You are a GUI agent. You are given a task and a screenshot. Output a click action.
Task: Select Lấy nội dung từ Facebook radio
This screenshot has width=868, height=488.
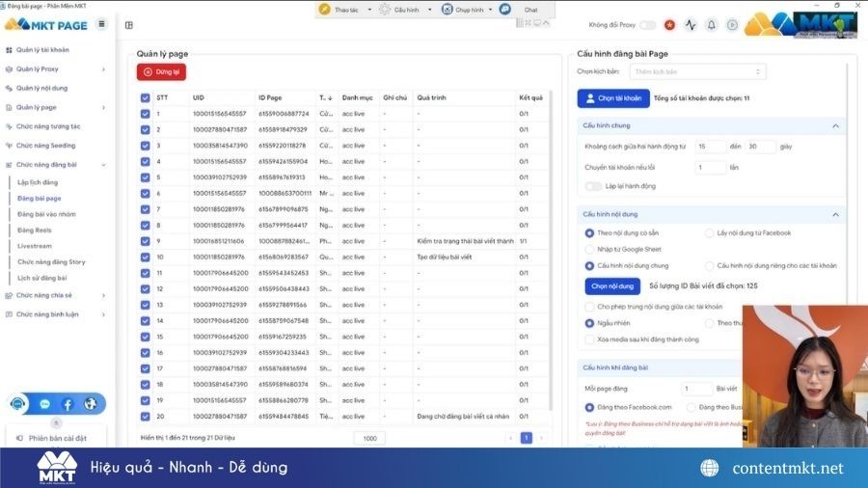(709, 233)
